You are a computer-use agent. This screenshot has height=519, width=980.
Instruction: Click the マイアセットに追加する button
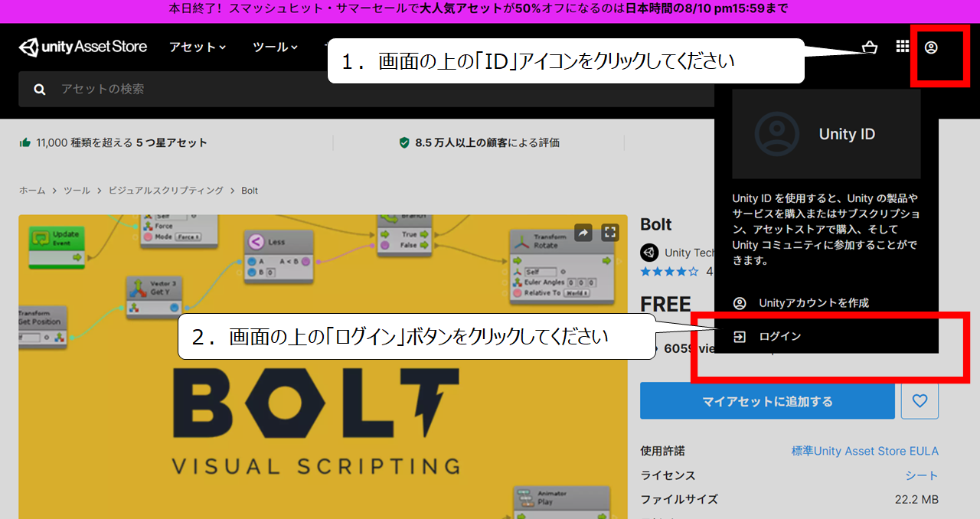(767, 401)
